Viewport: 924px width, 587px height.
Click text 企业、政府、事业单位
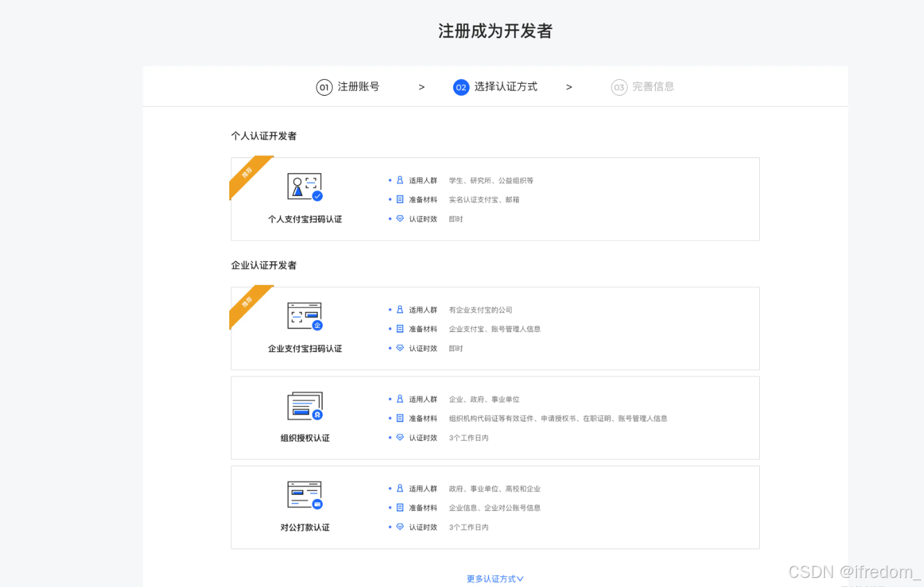click(x=484, y=399)
